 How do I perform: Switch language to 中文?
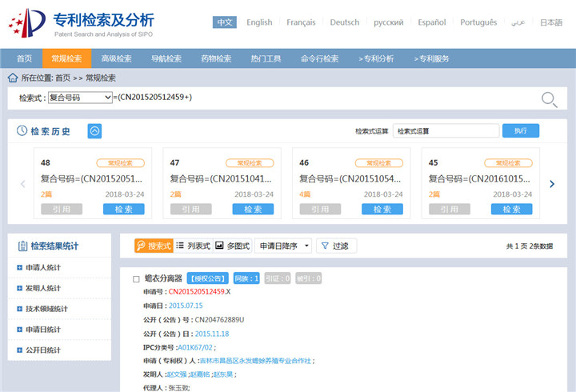[x=225, y=22]
